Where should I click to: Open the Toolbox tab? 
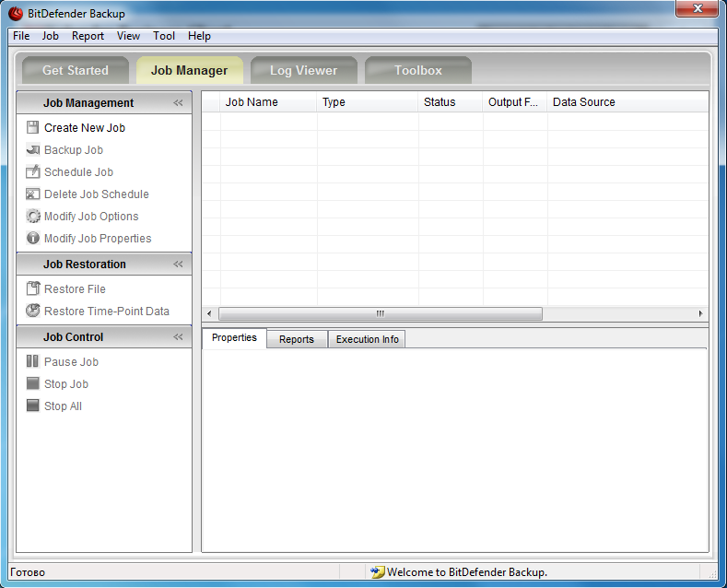pos(418,70)
